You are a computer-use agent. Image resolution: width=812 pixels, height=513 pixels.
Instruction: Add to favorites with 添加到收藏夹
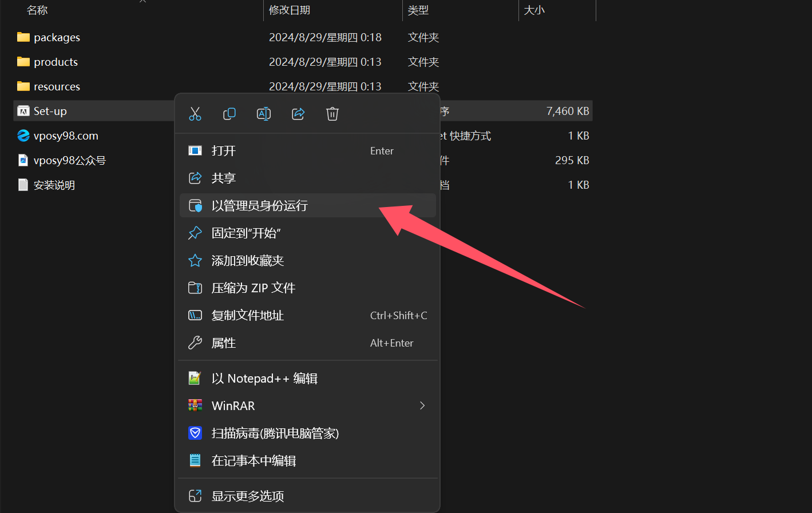pos(248,261)
